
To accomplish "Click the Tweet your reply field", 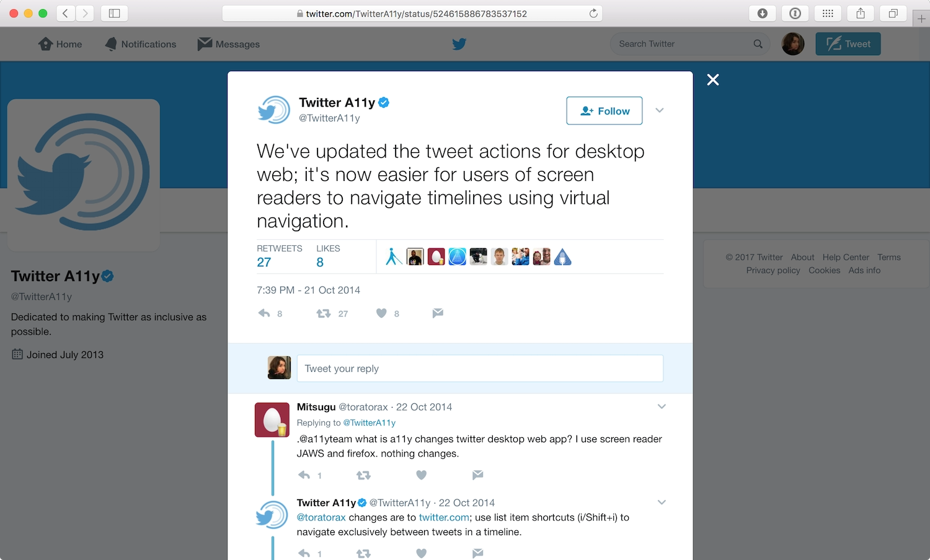I will (x=480, y=368).
